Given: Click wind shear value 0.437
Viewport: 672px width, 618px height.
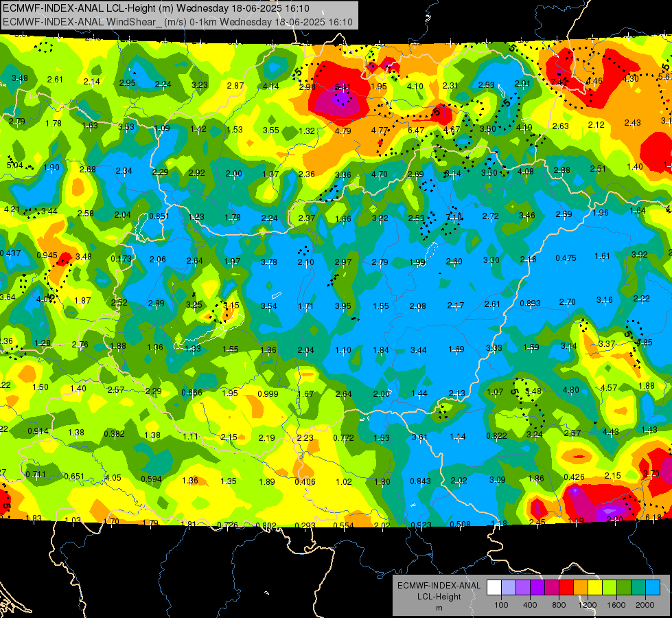Looking at the screenshot, I should tap(10, 253).
